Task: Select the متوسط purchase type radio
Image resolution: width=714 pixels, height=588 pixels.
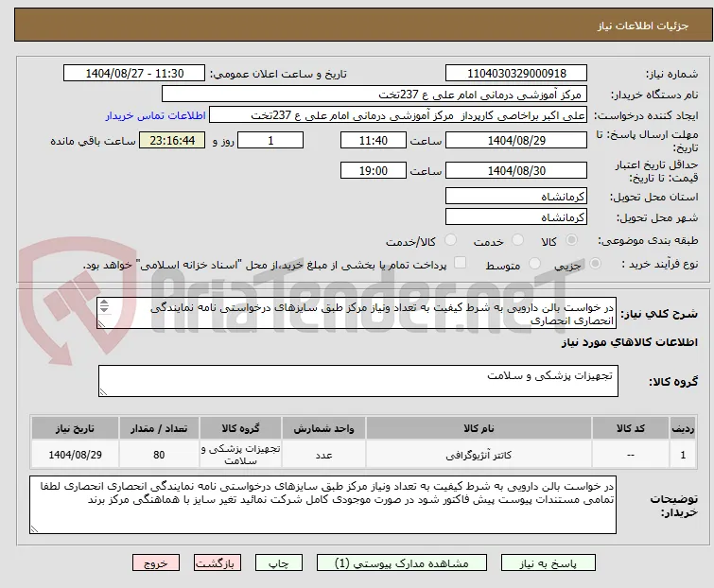Action: pyautogui.click(x=534, y=264)
